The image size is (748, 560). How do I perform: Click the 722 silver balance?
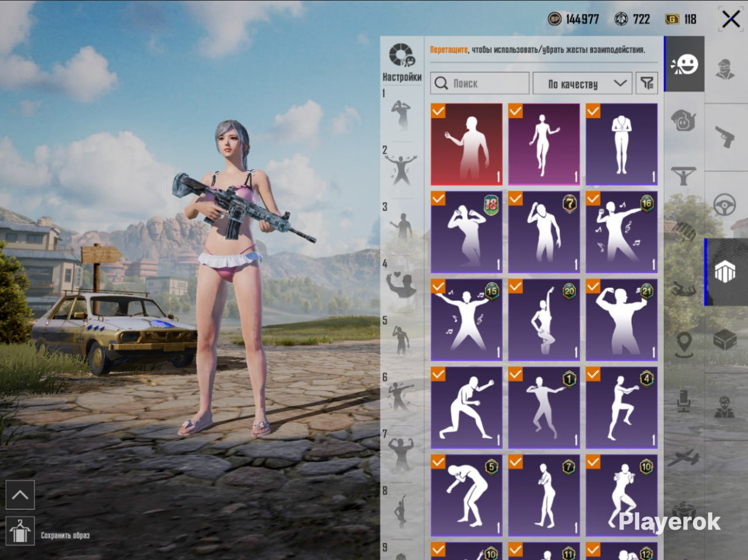(641, 19)
